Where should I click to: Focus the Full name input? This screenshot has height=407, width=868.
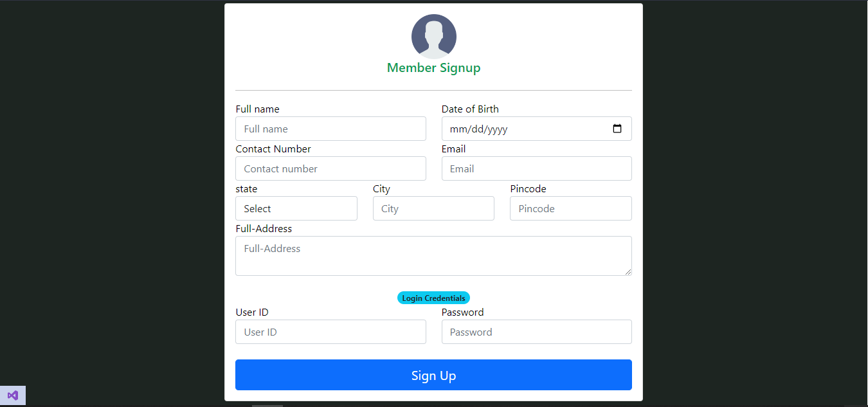330,129
